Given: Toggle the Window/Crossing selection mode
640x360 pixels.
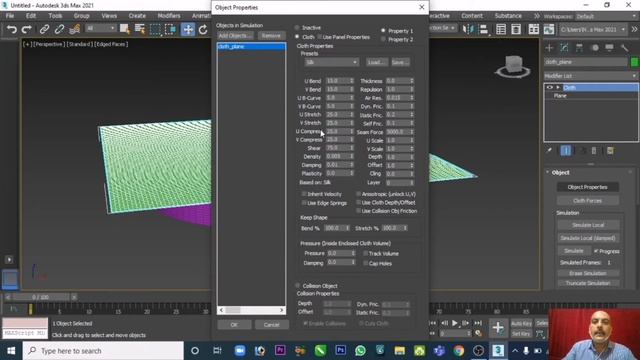Looking at the screenshot, I should [170, 29].
